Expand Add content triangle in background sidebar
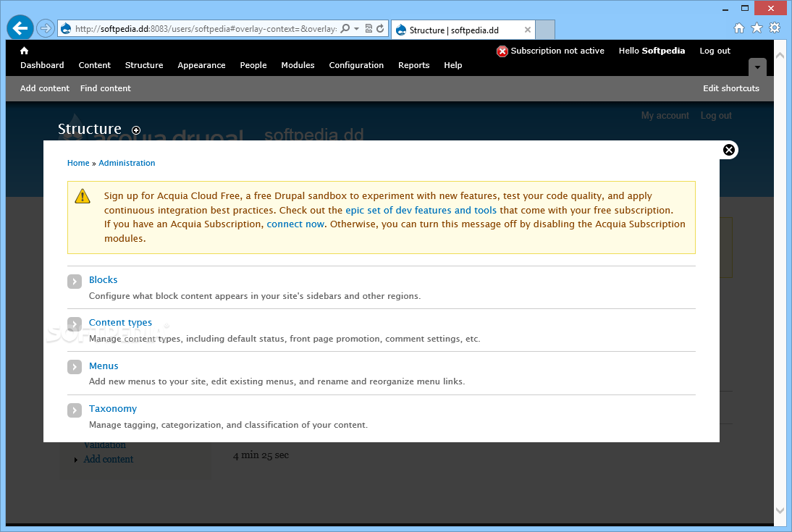The image size is (792, 532). pos(76,460)
